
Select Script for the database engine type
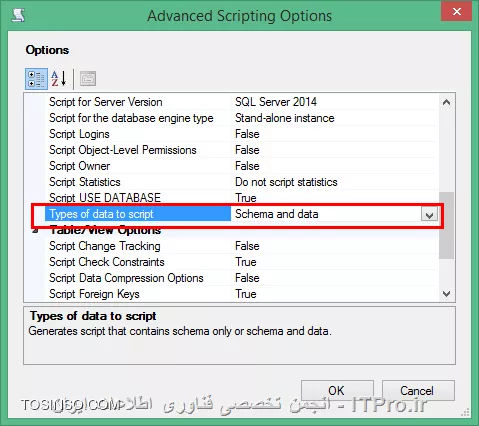point(131,118)
